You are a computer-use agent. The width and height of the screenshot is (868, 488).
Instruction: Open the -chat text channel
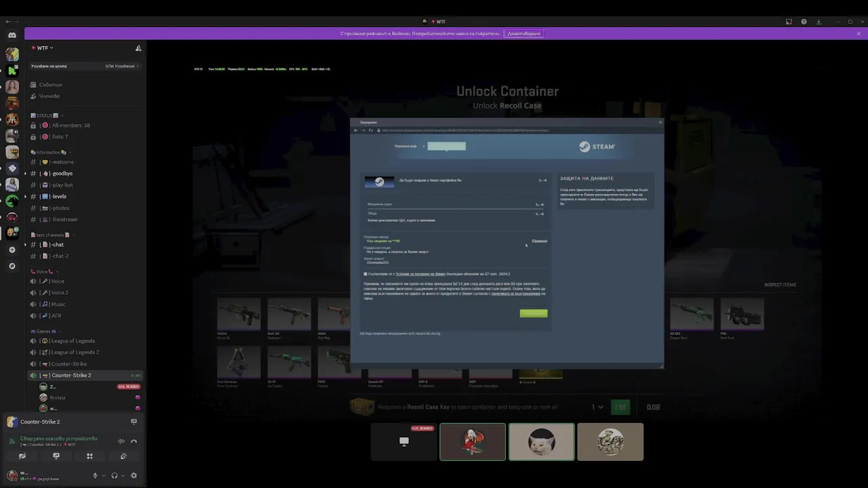pos(85,245)
